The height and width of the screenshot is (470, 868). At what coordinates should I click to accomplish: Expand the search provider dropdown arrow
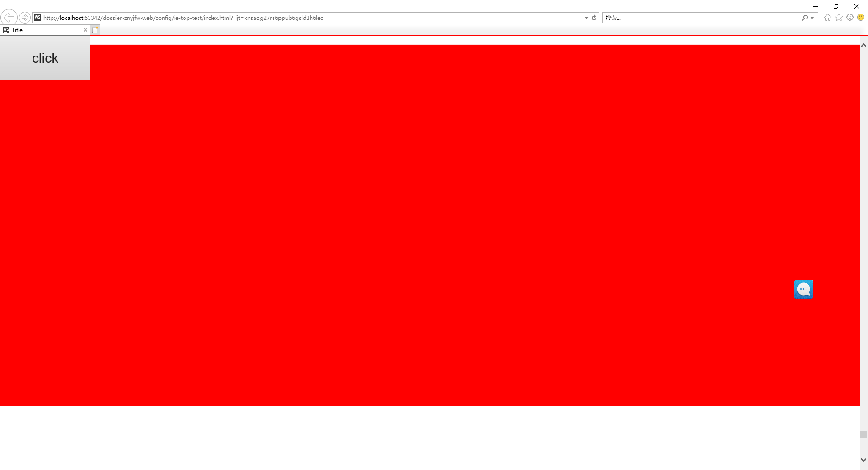pos(812,18)
